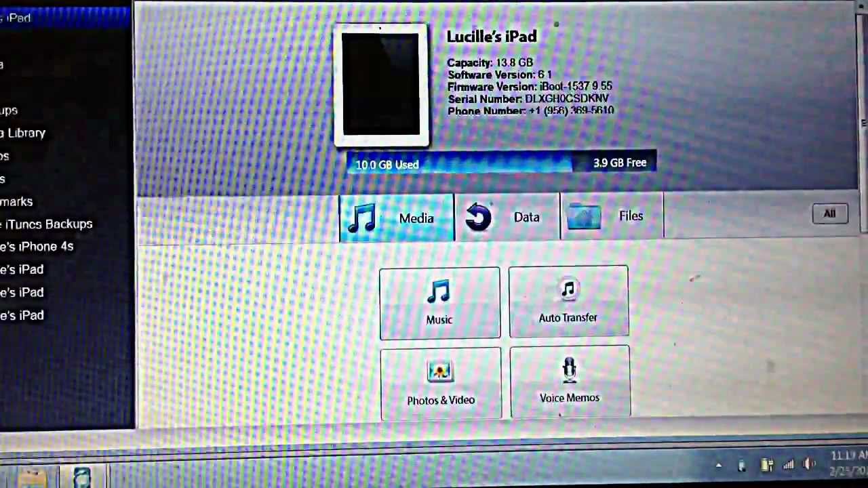Open the Photos & Video tile
The height and width of the screenshot is (488, 868).
pos(441,384)
